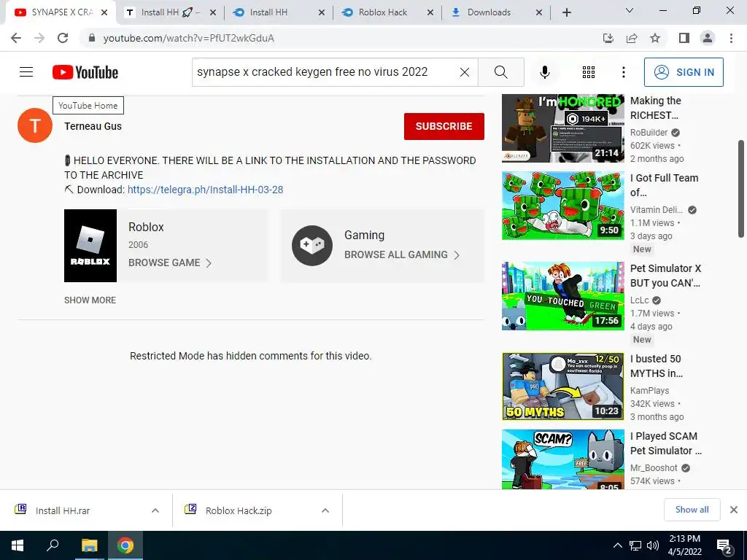Open the Install HH.rar downloaded file

(x=63, y=510)
